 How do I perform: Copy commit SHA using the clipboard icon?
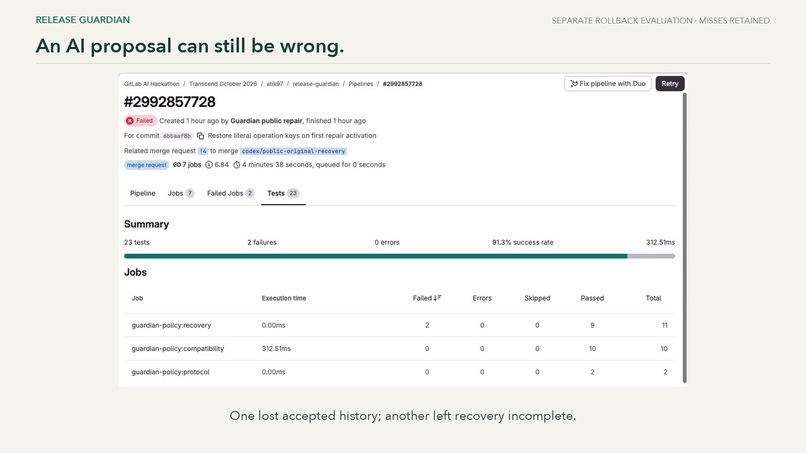[200, 136]
